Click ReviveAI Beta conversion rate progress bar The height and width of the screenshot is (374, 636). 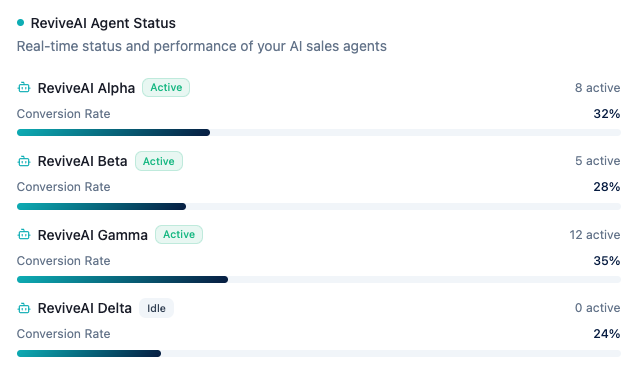(319, 206)
